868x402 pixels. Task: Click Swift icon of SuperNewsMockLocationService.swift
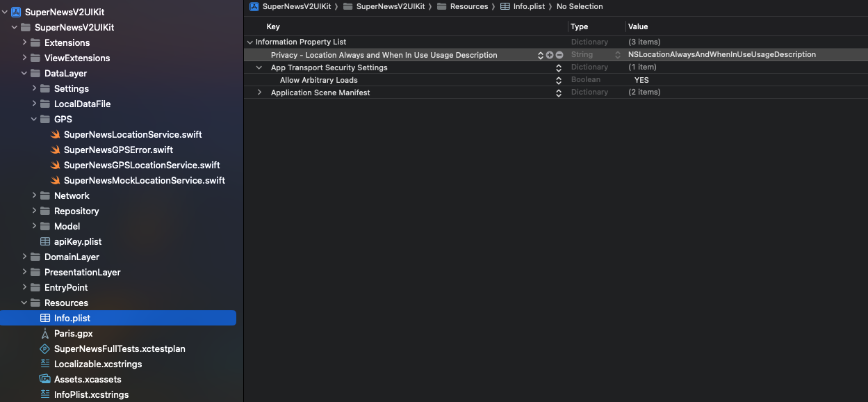(x=55, y=180)
